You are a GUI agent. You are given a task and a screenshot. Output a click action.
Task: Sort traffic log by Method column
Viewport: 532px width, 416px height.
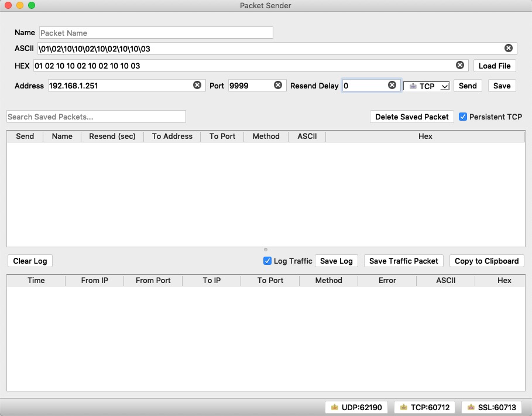[x=328, y=281]
